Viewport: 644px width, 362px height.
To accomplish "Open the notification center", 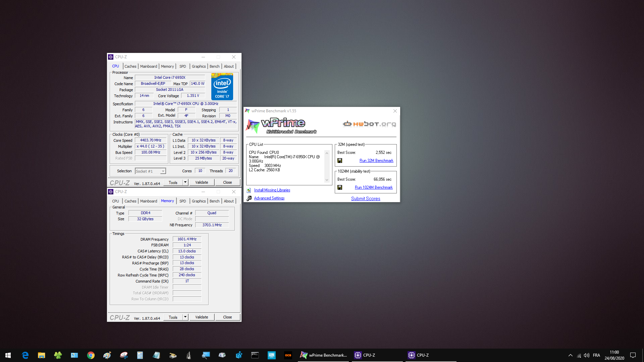I will point(633,355).
